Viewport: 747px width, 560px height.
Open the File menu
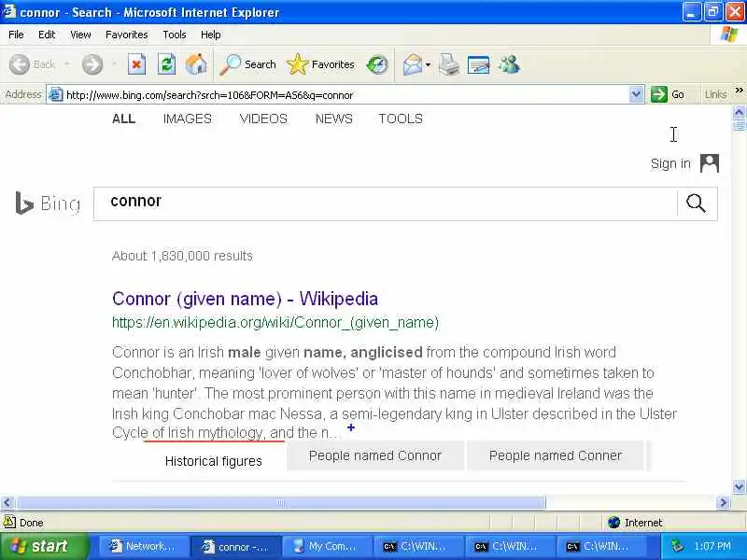tap(16, 35)
